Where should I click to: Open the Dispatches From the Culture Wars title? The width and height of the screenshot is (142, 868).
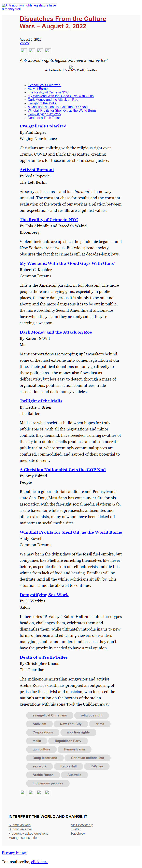[62, 22]
